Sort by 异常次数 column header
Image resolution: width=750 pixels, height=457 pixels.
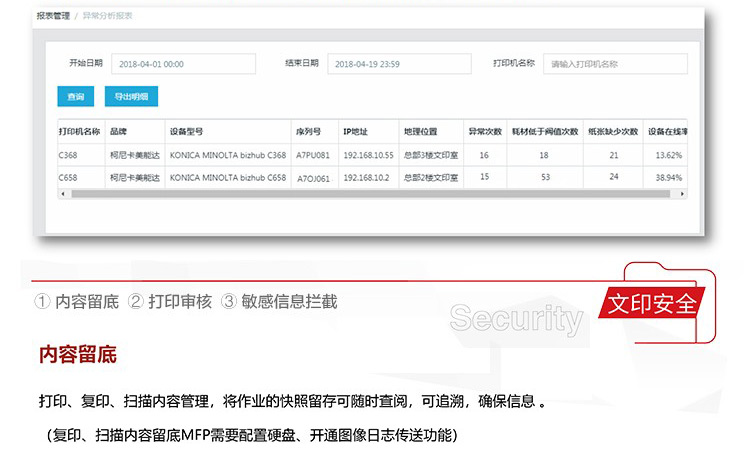[484, 131]
